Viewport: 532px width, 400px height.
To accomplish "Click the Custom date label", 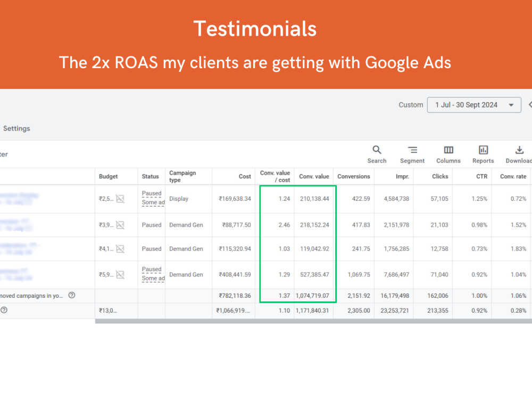I will (411, 105).
